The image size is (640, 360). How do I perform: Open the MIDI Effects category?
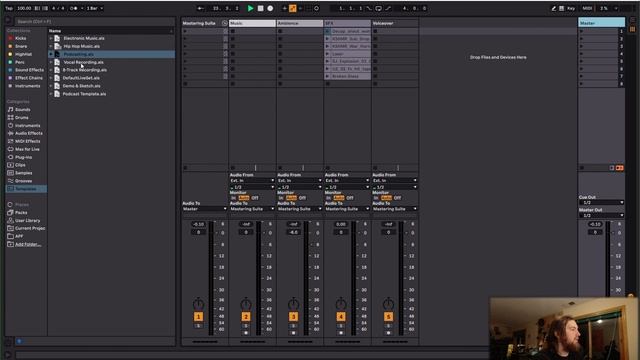(x=27, y=141)
